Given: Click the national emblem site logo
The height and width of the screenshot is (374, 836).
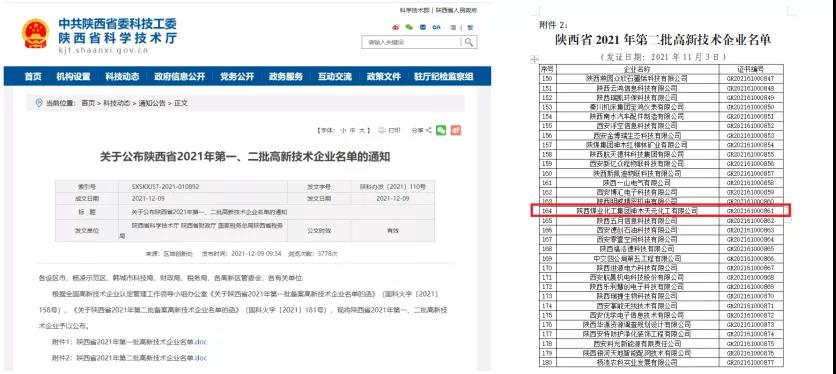Looking at the screenshot, I should pyautogui.click(x=35, y=33).
